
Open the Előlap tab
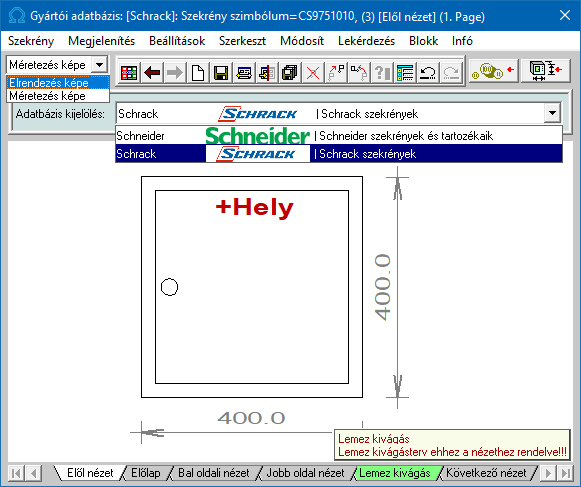click(146, 473)
